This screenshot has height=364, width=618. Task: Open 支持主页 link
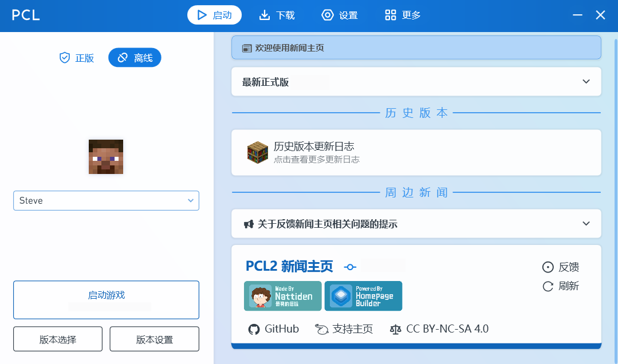tap(344, 329)
